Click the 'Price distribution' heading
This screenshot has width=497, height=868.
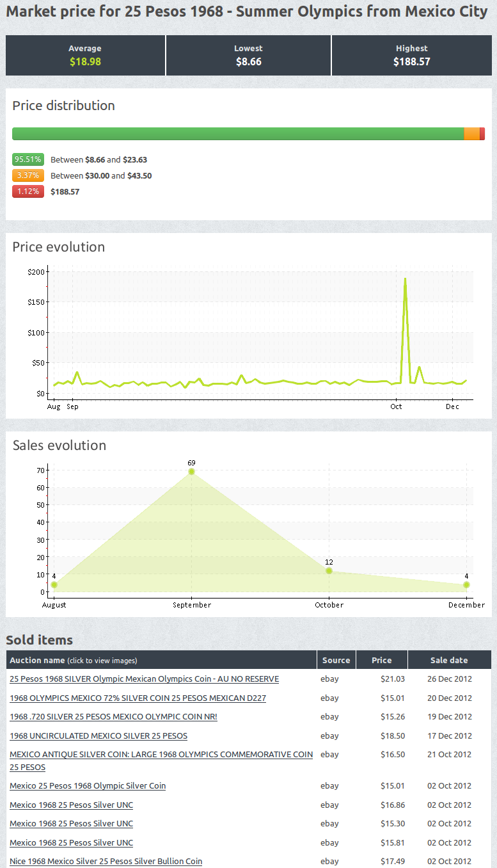click(64, 106)
